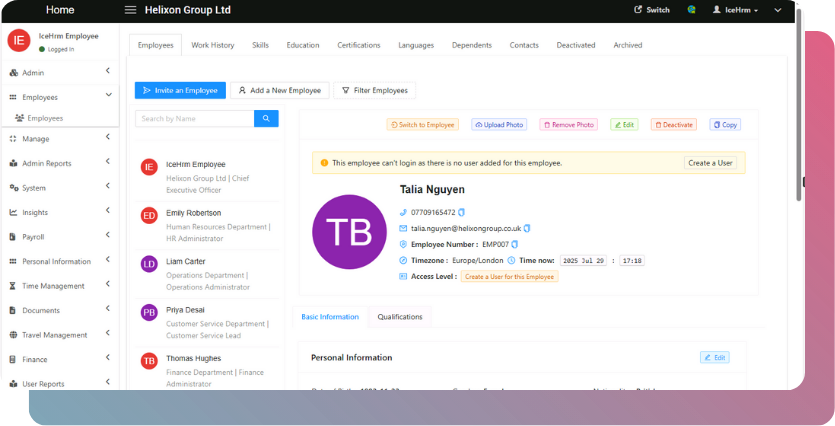835x426 pixels.
Task: Click the Copy employee button
Action: tap(725, 125)
